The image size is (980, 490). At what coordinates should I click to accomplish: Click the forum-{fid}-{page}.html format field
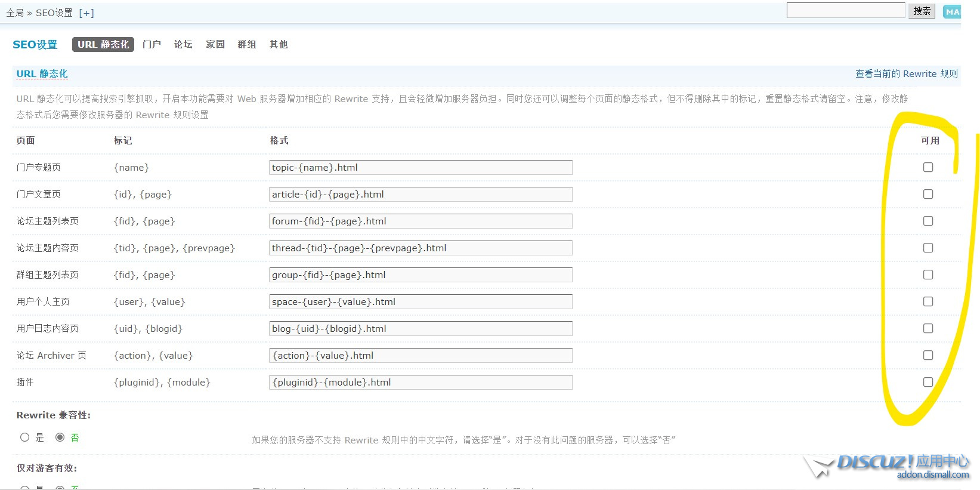(x=421, y=221)
